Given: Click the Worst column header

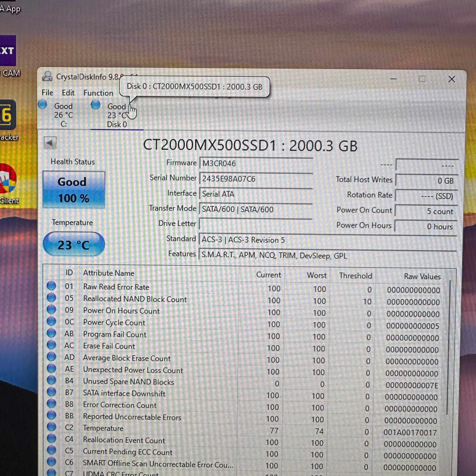Looking at the screenshot, I should 317,275.
